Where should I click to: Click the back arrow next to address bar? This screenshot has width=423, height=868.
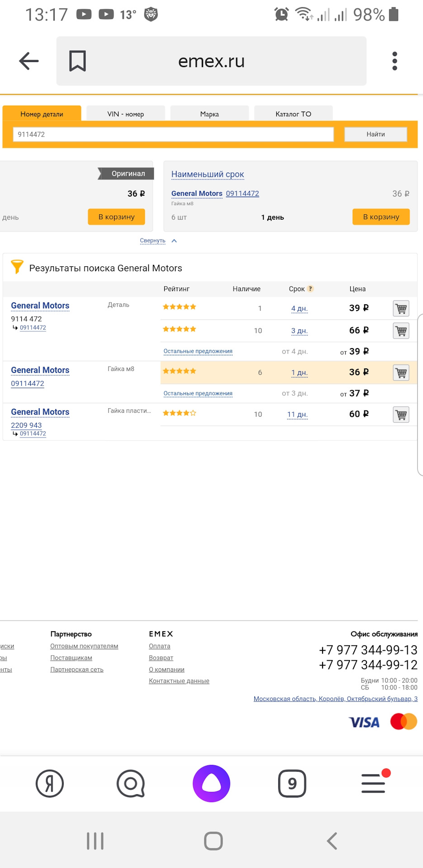[x=28, y=61]
